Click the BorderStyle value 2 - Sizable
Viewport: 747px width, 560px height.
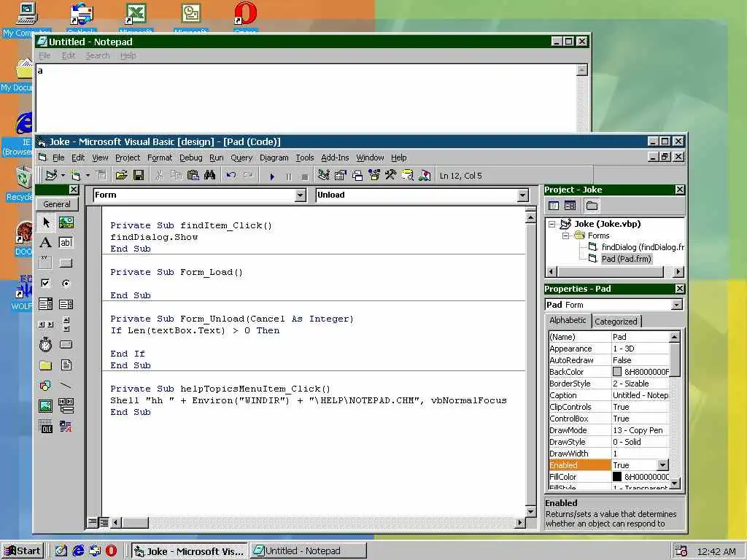640,384
